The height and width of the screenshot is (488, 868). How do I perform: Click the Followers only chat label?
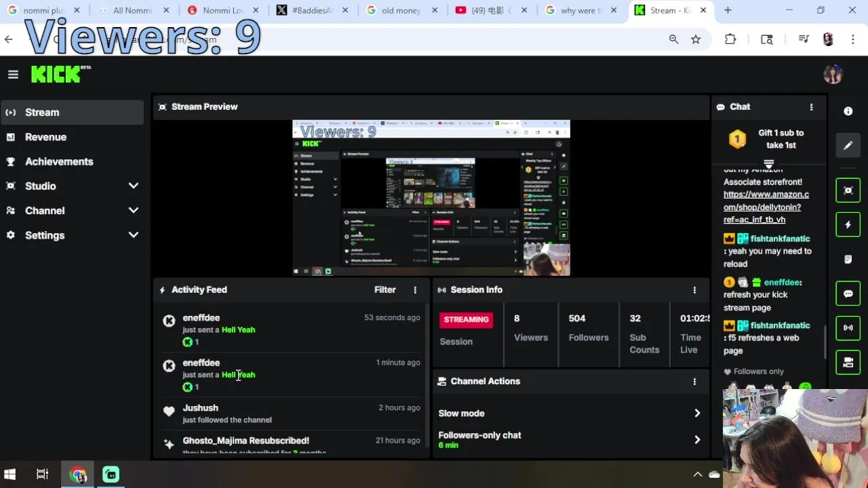pos(758,371)
